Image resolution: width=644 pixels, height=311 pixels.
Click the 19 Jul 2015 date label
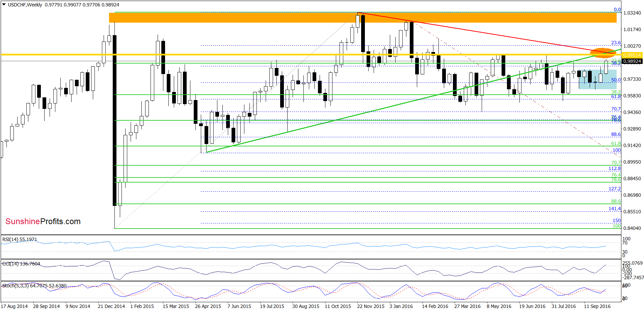click(272, 306)
